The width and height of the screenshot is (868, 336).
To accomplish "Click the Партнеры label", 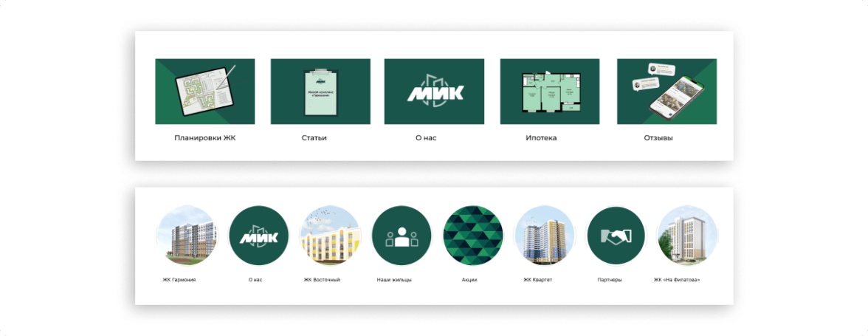I will pos(610,280).
